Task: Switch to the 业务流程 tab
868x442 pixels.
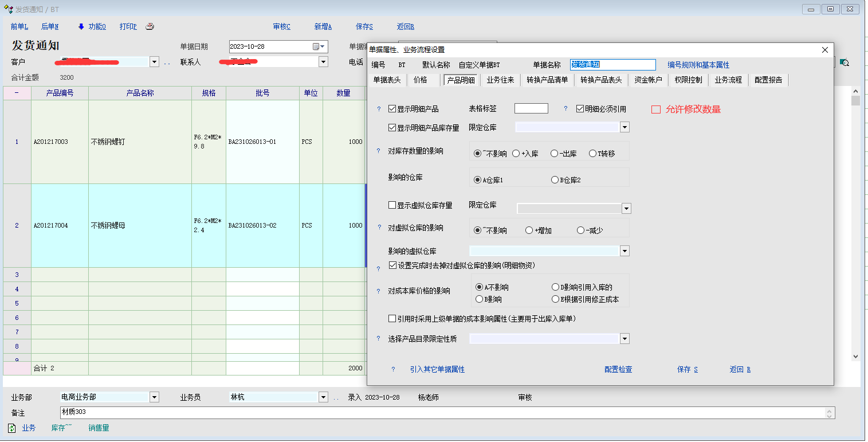Action: pos(728,80)
